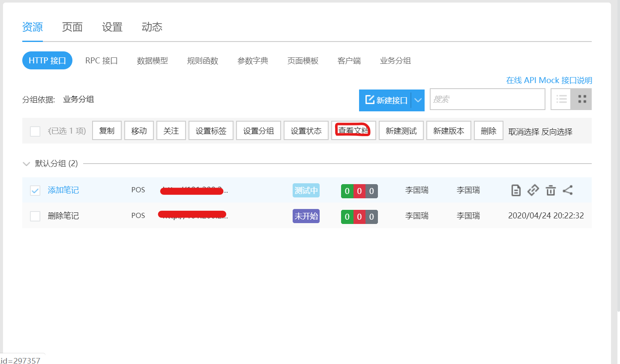Open 在线 API Mock 接口说明 link
The height and width of the screenshot is (364, 620).
[549, 80]
